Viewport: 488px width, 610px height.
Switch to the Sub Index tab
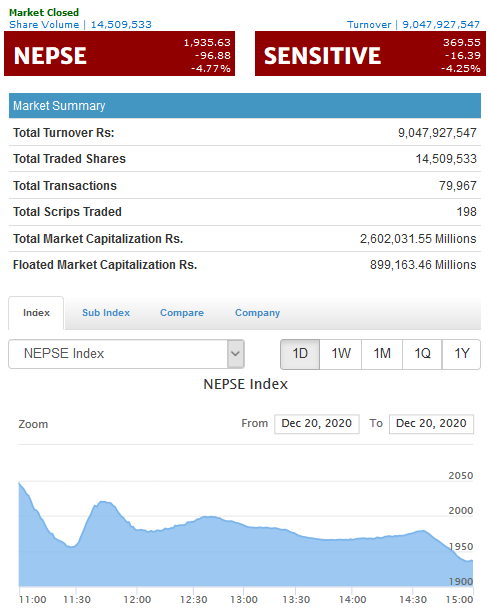[106, 313]
